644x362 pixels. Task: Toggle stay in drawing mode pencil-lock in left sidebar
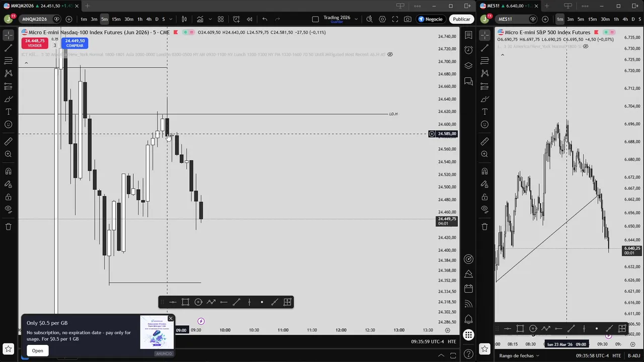click(x=8, y=184)
